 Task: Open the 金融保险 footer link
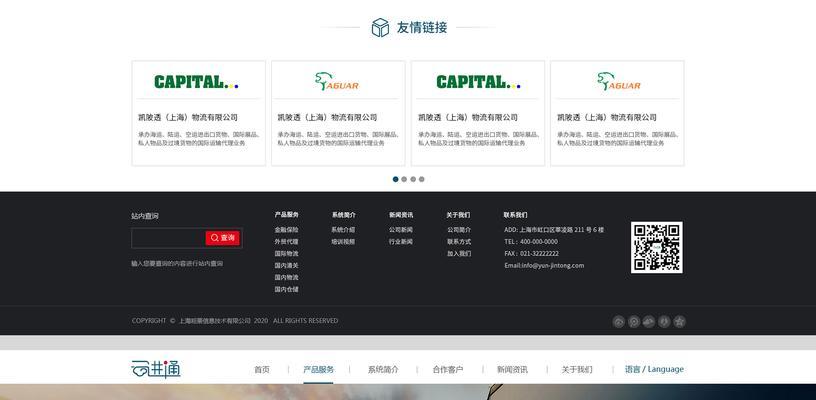pyautogui.click(x=287, y=229)
